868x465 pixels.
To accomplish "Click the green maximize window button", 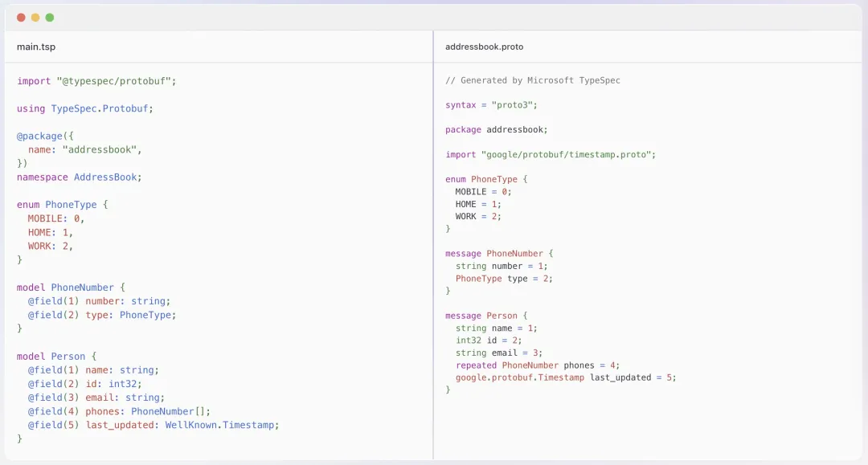I will click(50, 18).
